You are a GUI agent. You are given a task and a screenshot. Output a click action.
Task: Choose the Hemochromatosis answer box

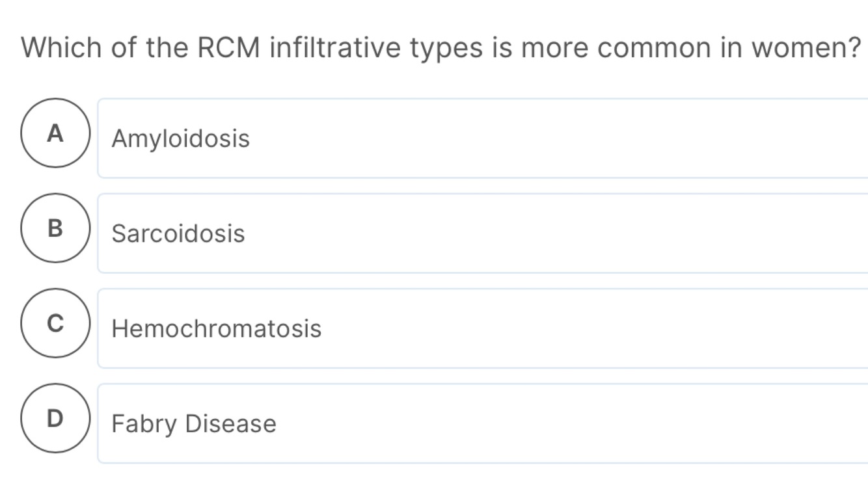[x=483, y=328]
